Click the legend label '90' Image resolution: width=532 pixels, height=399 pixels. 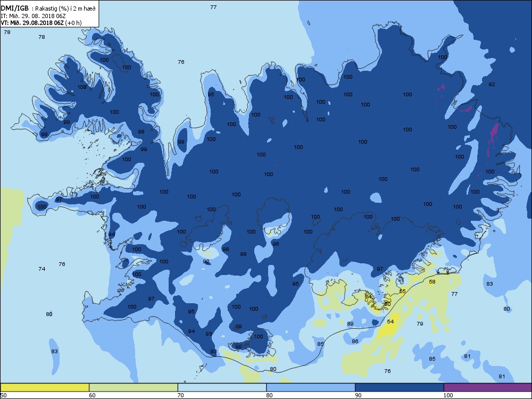[358, 395]
